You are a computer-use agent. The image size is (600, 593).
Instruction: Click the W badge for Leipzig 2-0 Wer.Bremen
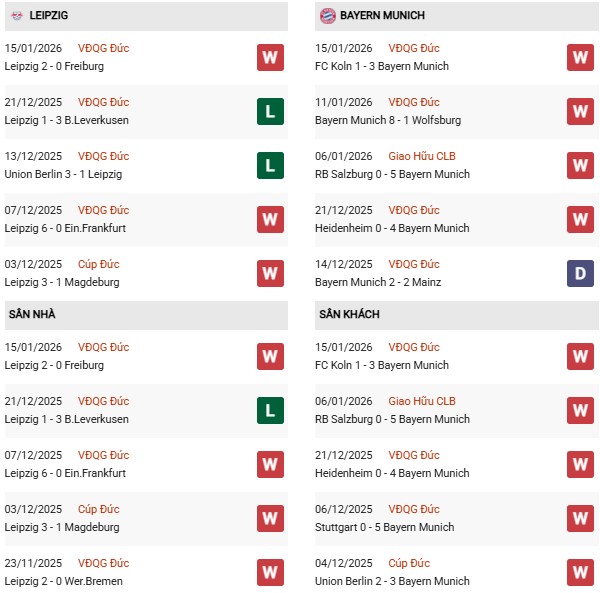pos(270,572)
